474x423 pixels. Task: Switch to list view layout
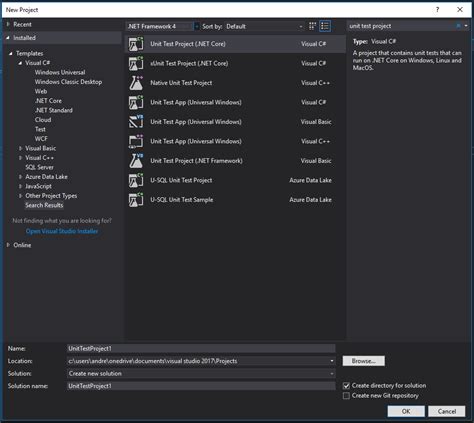tap(325, 26)
